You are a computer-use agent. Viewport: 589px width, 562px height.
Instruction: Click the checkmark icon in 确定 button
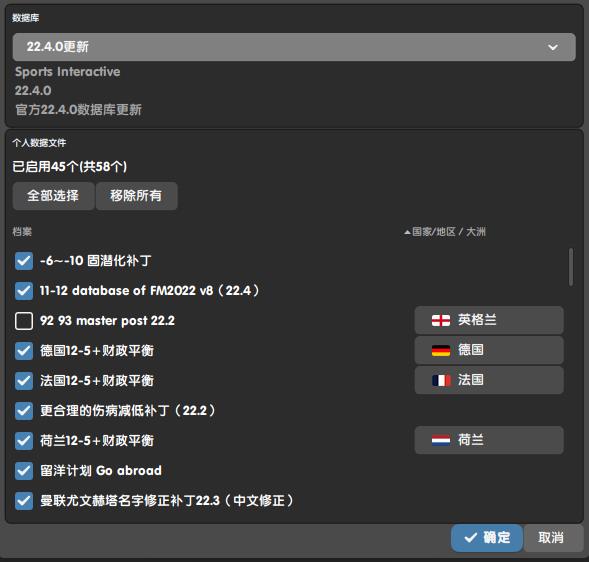pyautogui.click(x=471, y=538)
